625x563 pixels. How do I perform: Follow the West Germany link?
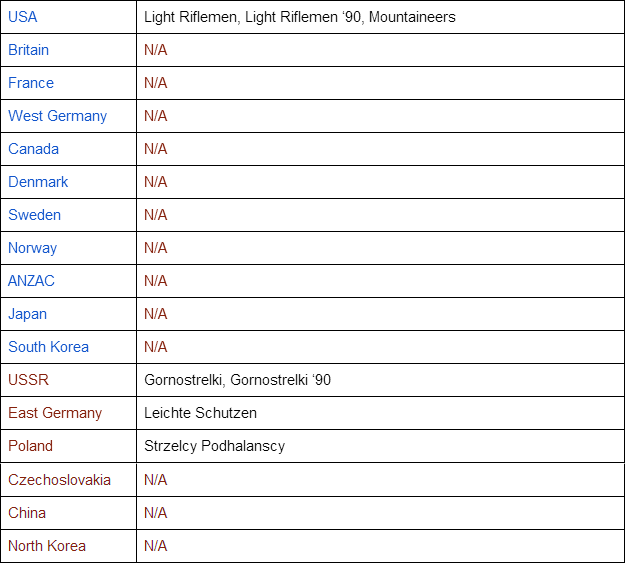point(57,116)
